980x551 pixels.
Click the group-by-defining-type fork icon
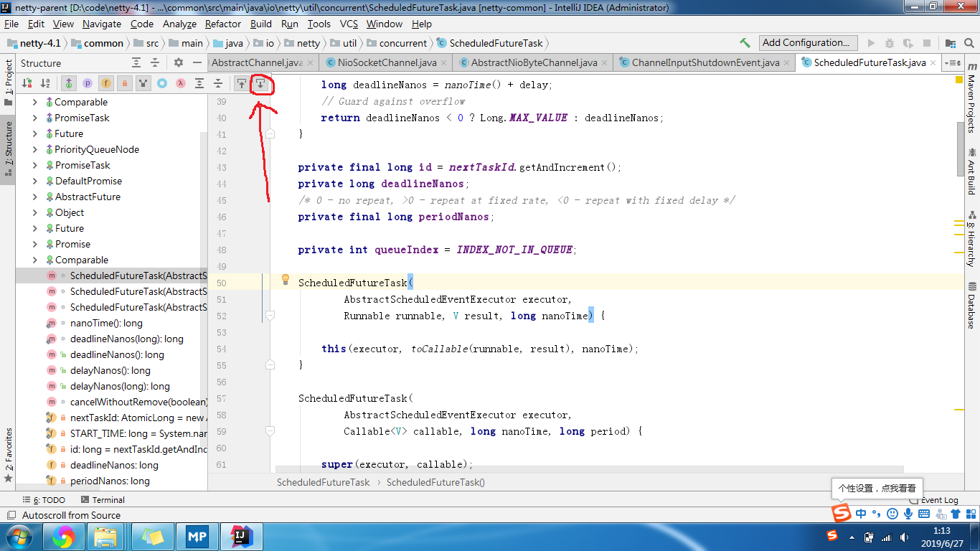click(143, 83)
